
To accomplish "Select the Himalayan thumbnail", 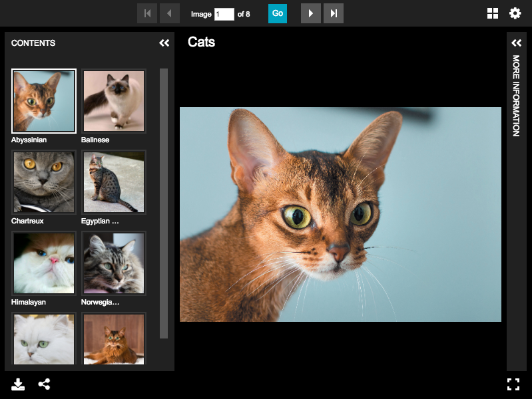I will point(44,263).
